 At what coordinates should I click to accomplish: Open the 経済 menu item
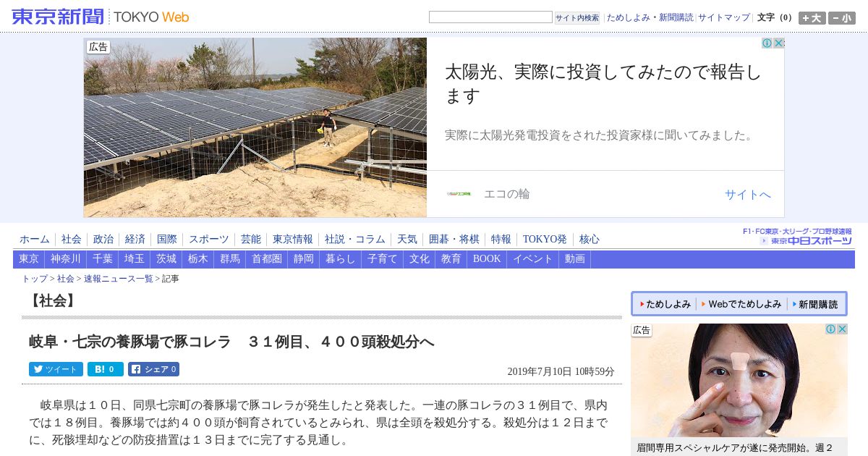(x=135, y=239)
